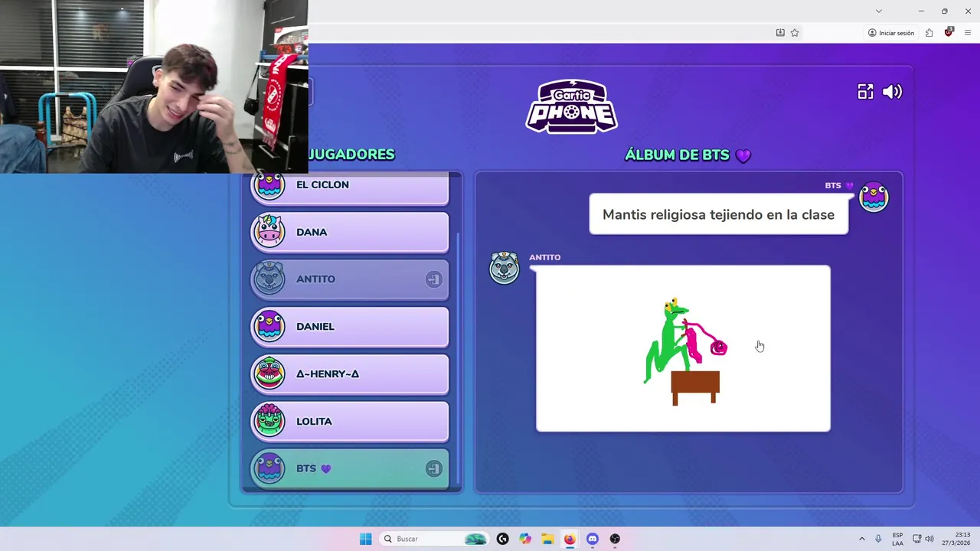The image size is (980, 551).
Task: Click the 'Iniciar sesión' button
Action: pyautogui.click(x=891, y=33)
